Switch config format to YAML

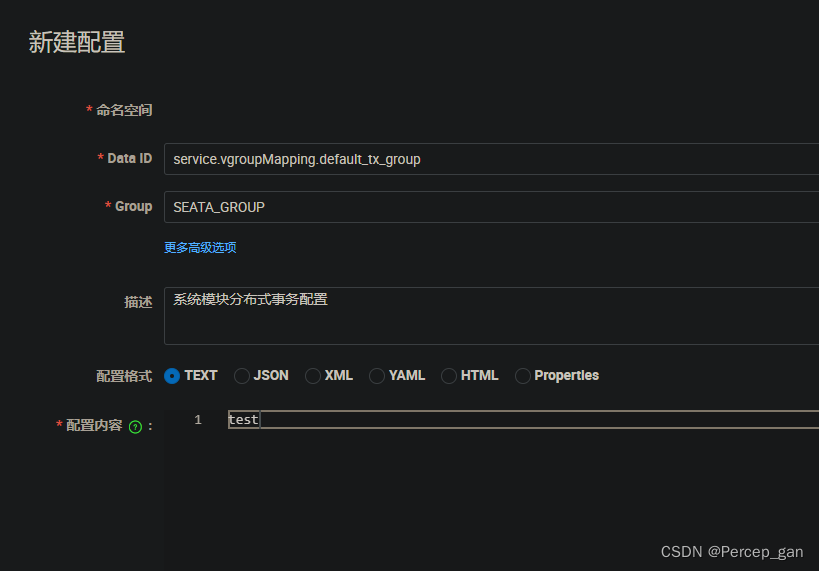[x=377, y=376]
